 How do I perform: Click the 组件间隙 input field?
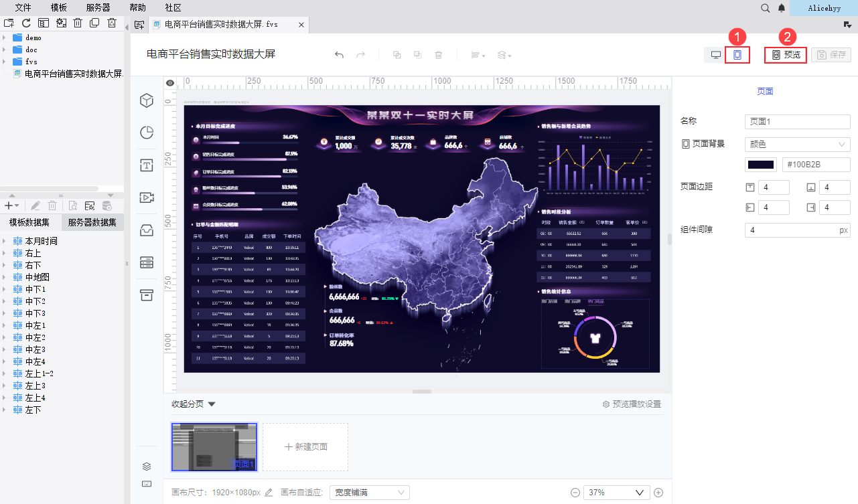pyautogui.click(x=797, y=230)
